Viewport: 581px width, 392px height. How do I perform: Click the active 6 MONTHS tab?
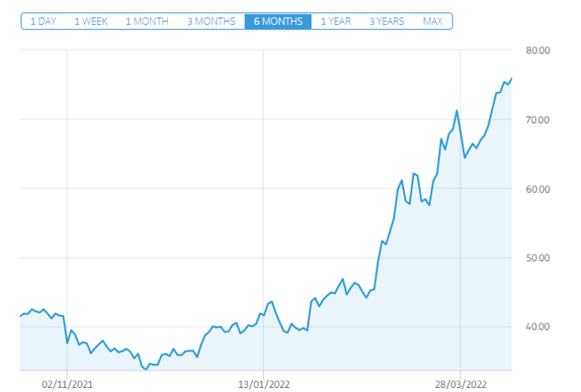pos(278,21)
